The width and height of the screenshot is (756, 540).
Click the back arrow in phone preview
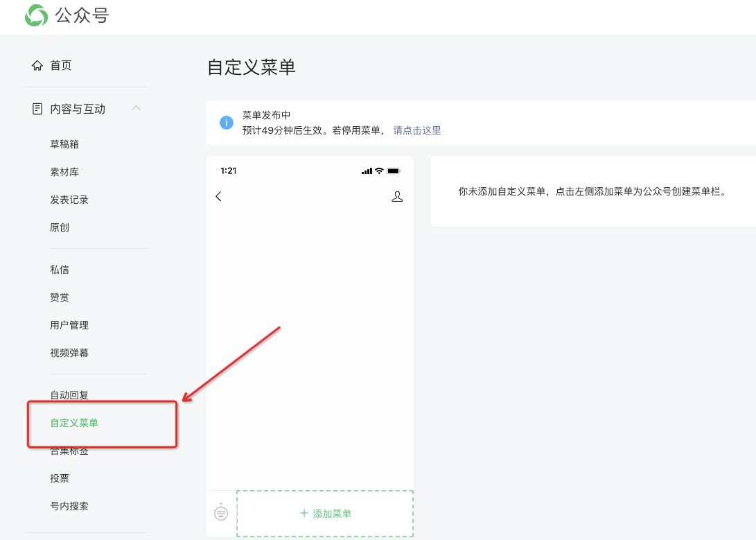(218, 196)
